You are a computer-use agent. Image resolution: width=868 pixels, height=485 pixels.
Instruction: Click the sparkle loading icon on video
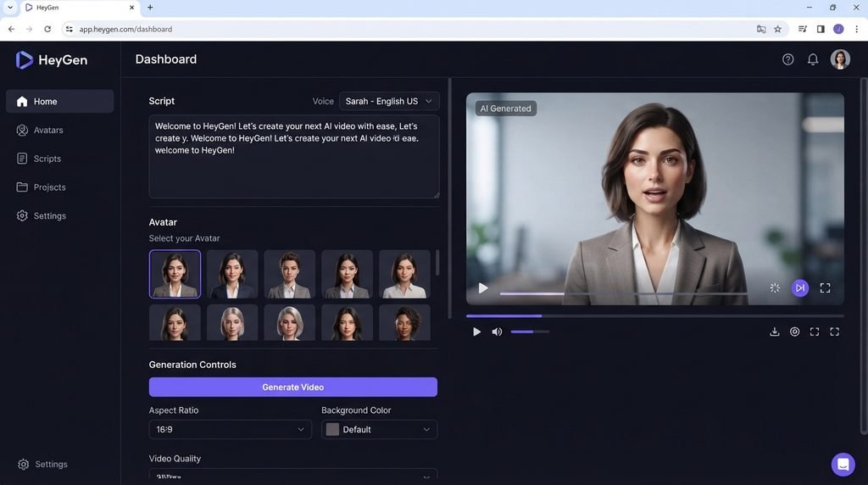click(x=775, y=288)
